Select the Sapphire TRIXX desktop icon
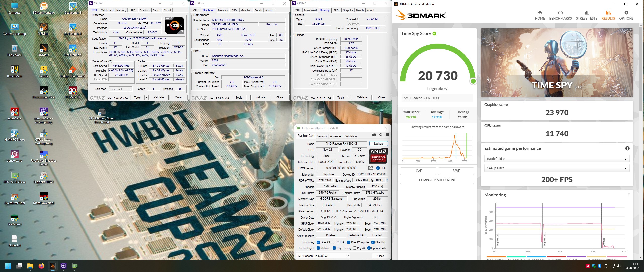 44,177
